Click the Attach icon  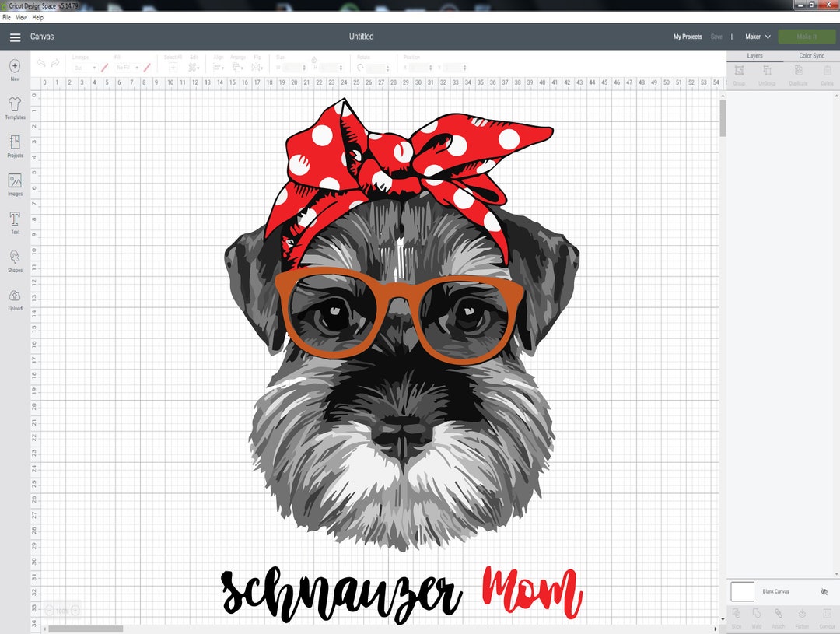778,615
